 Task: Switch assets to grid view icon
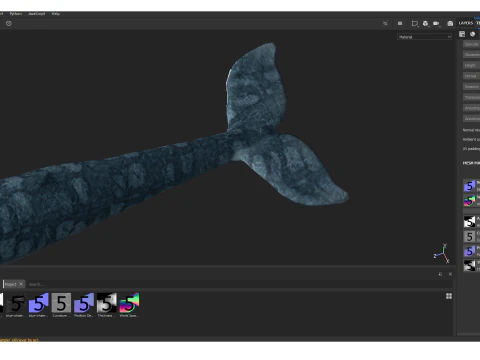pos(449,296)
